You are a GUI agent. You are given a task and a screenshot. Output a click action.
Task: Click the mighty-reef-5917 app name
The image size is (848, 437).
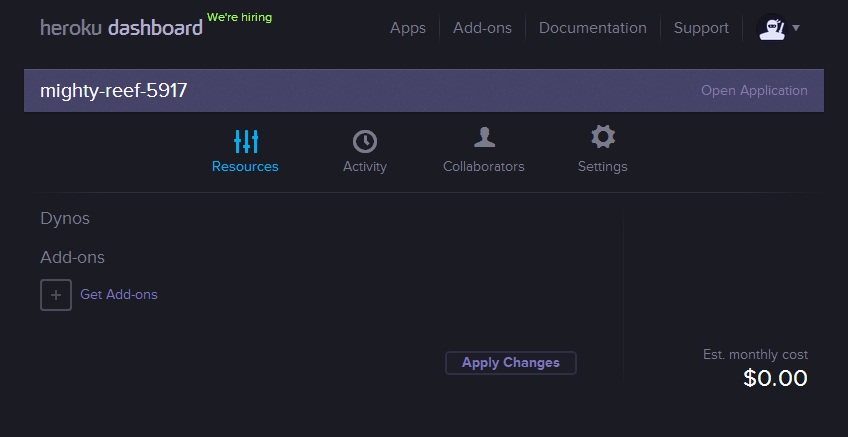[114, 90]
